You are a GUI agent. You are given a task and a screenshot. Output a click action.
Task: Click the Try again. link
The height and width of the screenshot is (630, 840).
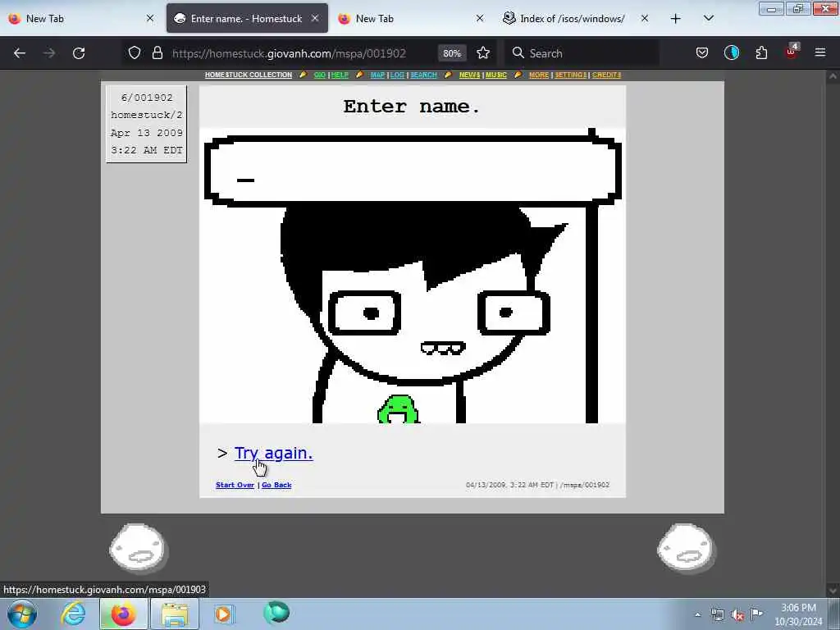point(274,453)
